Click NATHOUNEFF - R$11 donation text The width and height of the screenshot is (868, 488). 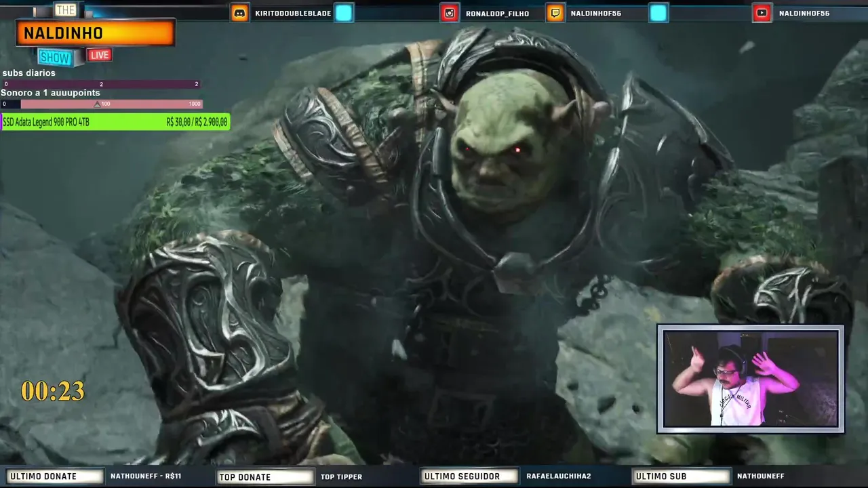point(146,476)
